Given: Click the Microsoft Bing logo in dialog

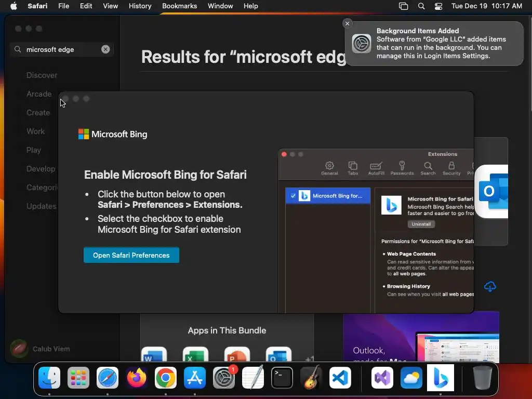Looking at the screenshot, I should tap(113, 134).
